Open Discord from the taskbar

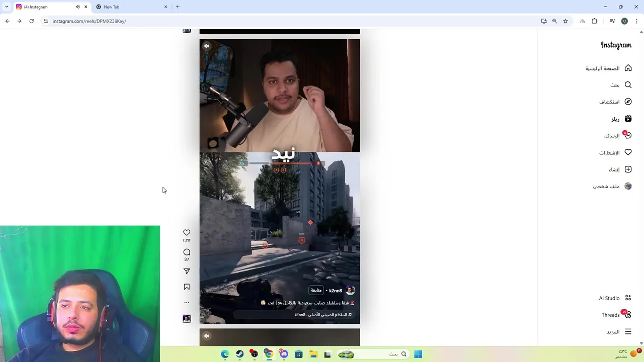[284, 354]
